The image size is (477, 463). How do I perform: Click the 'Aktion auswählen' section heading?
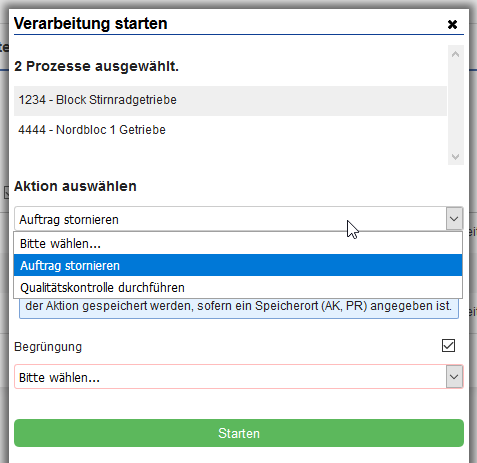click(75, 186)
